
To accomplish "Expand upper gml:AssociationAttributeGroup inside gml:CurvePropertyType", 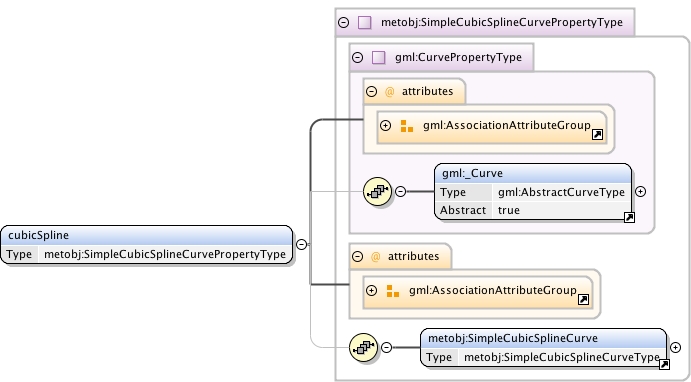I will point(385,126).
